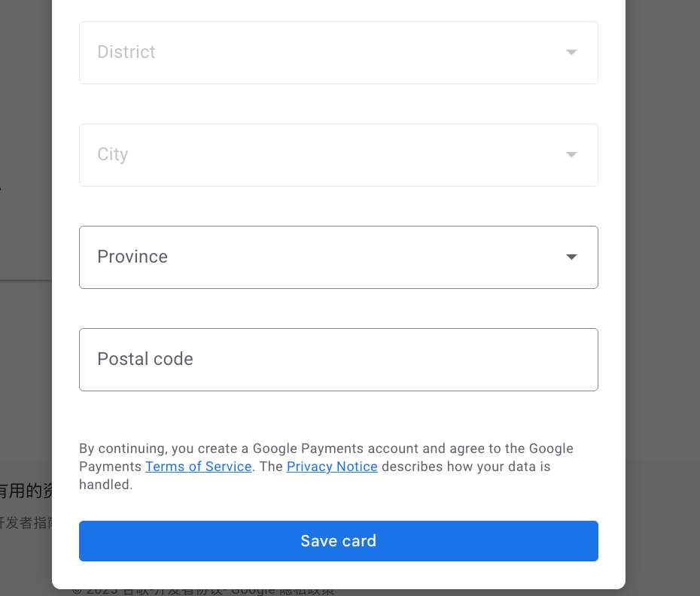700x596 pixels.
Task: Open the Privacy Notice link
Action: 332,467
